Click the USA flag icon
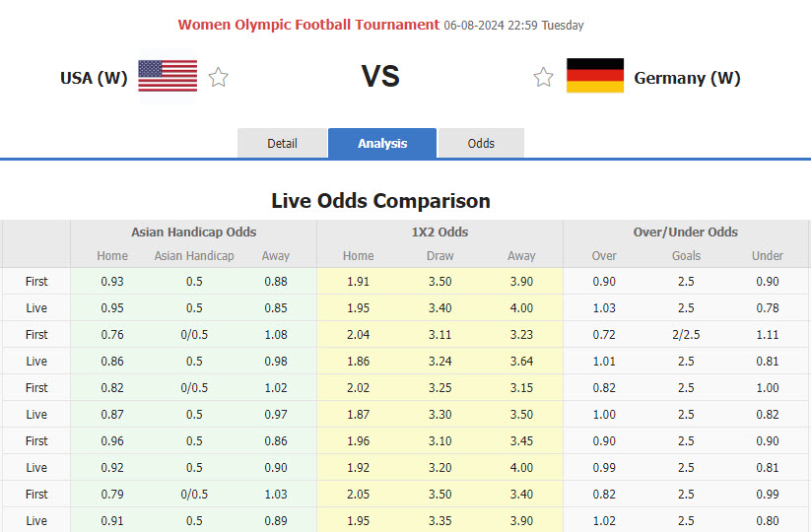 pos(167,76)
